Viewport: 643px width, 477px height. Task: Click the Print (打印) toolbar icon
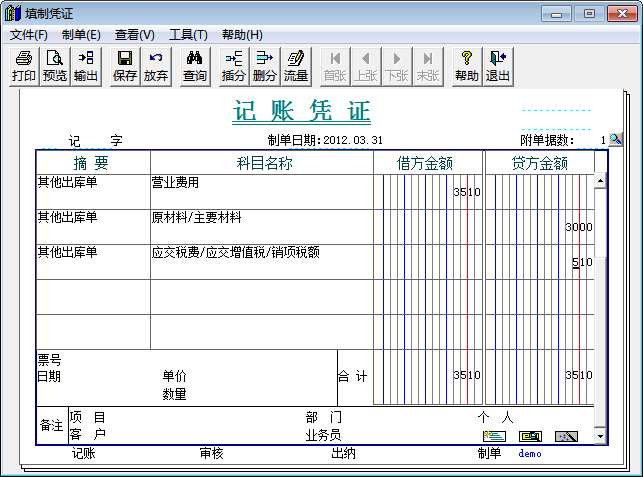[x=24, y=66]
